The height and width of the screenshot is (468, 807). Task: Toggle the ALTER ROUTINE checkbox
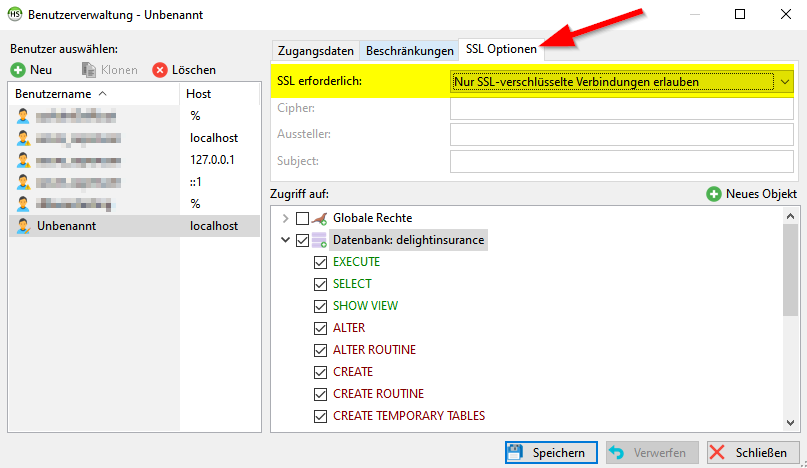(x=321, y=350)
